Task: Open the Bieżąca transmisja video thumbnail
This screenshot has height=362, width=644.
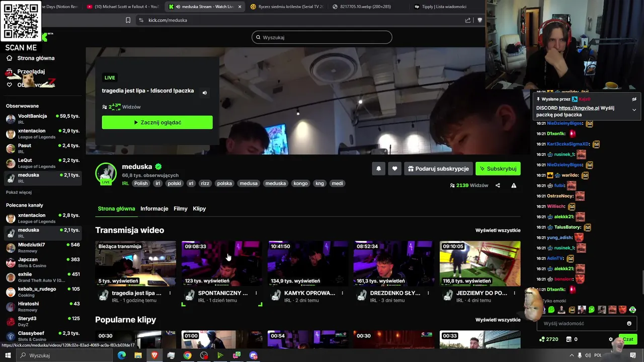Action: click(x=136, y=263)
